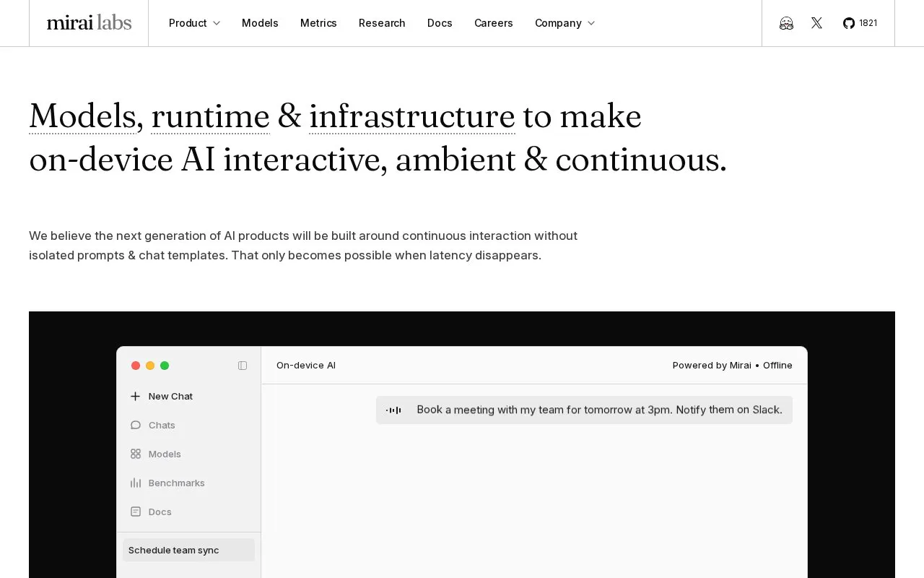Go to Models in top navigation
Screen dimensions: 924x578
(260, 23)
